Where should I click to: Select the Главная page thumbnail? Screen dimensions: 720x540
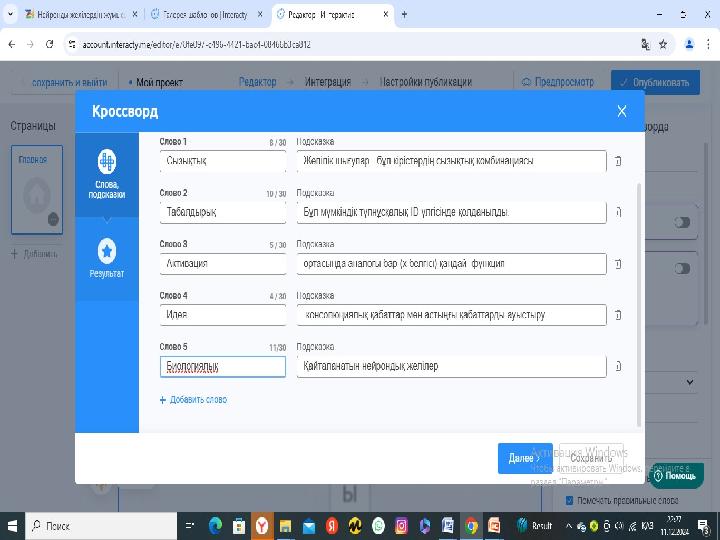[x=37, y=190]
